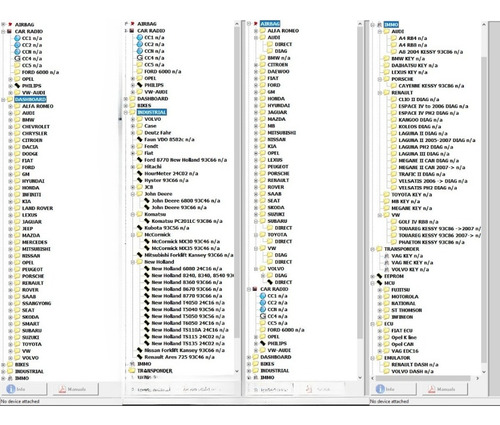
Task: Select the SMART entry
Action: point(31,324)
